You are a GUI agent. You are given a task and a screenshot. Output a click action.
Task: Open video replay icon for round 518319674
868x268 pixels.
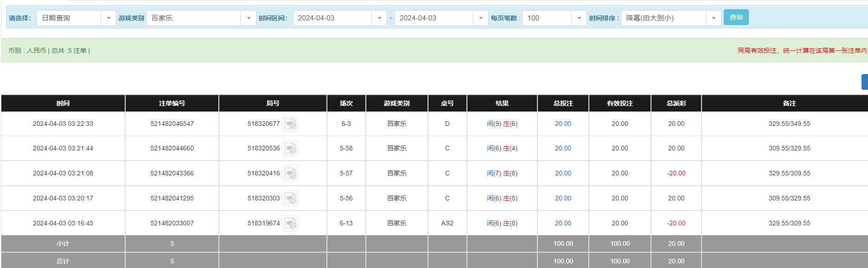point(290,224)
